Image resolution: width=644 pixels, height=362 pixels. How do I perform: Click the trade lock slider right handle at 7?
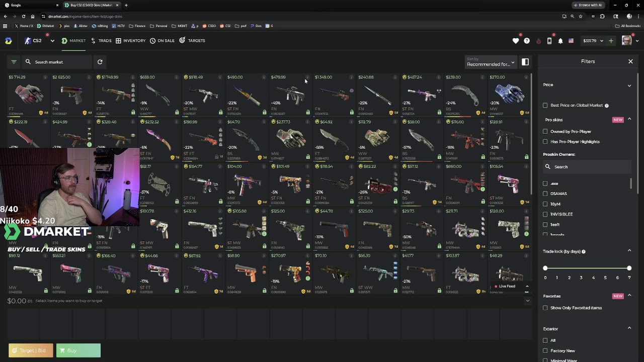pyautogui.click(x=629, y=268)
